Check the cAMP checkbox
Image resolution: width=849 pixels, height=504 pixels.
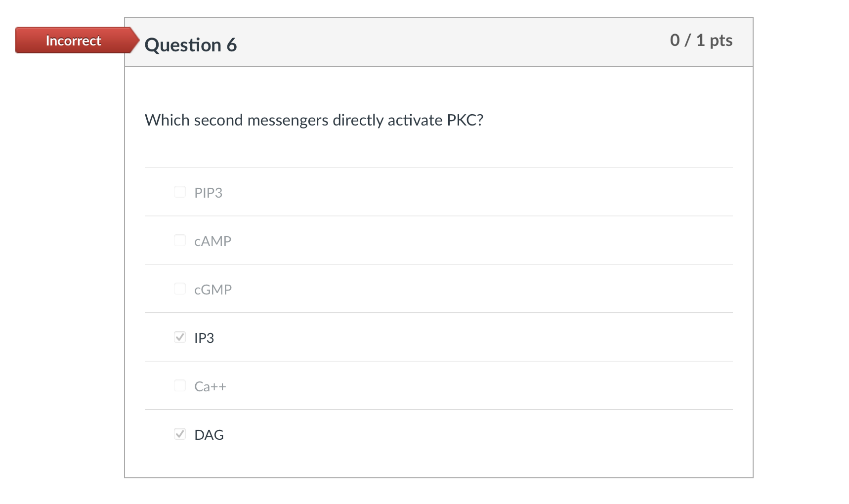coord(179,240)
